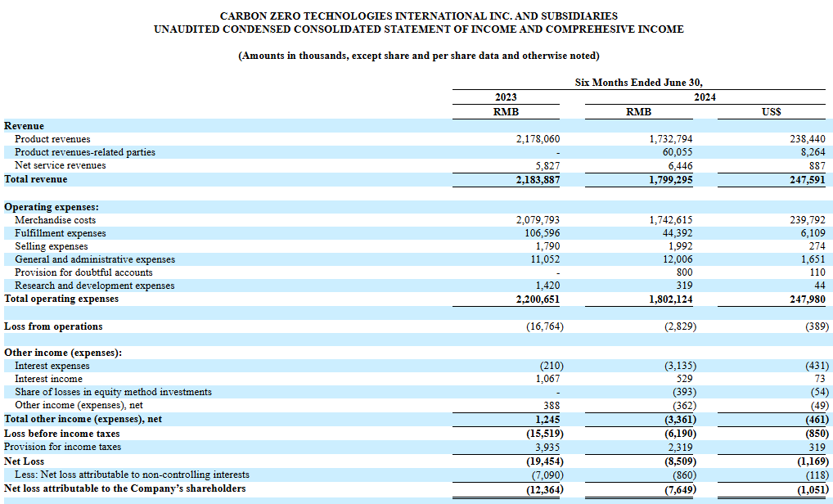Viewport: 833px width, 504px height.
Task: Click 'Less: Net loss attributable to non-controlling interests'
Action: tap(132, 475)
